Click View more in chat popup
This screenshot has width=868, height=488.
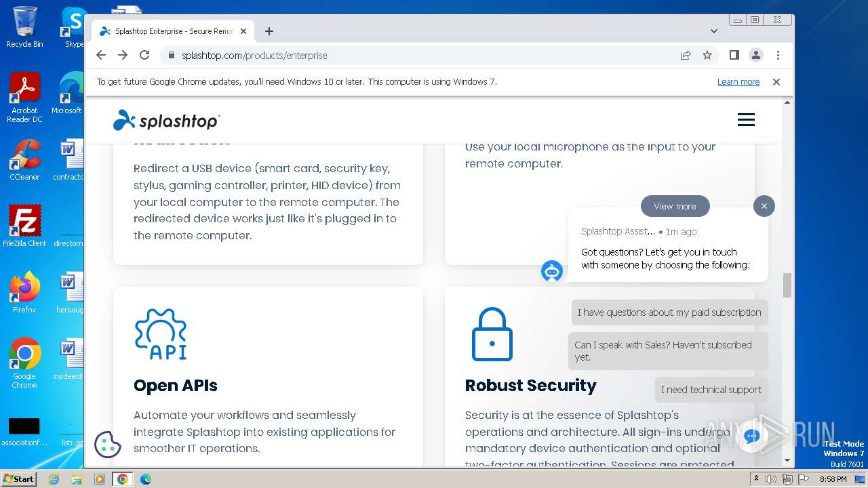pos(675,206)
